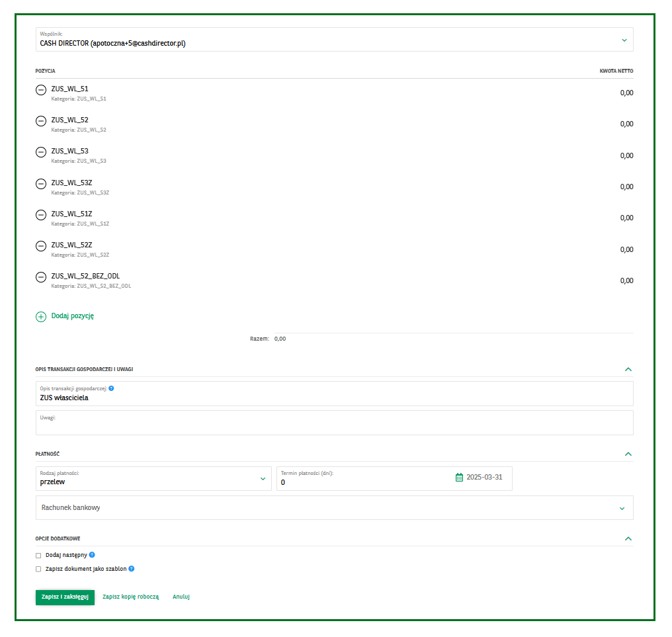Viewport: 672px width, 637px height.
Task: Select the 2025-03-31 payment date
Action: tap(484, 478)
